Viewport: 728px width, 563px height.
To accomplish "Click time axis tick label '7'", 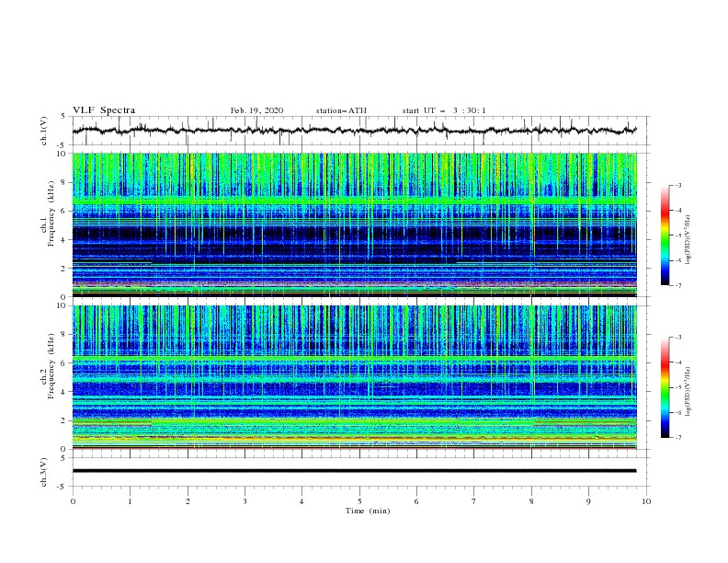I will (474, 501).
